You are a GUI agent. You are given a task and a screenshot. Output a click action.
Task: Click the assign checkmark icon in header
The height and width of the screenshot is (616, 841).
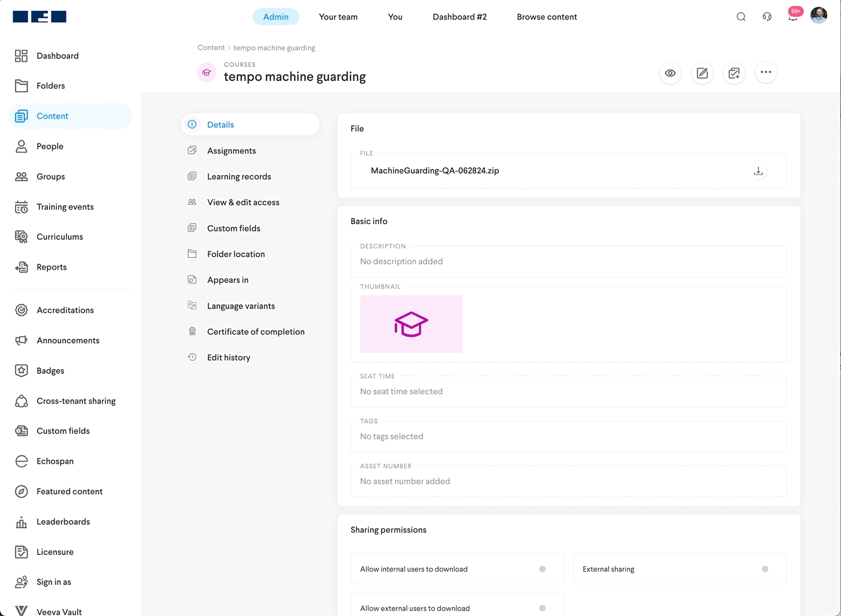(x=734, y=73)
